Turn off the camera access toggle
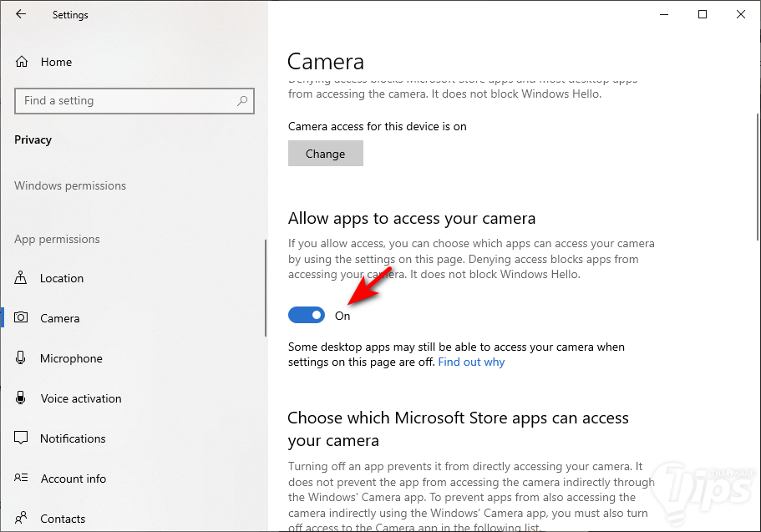761x532 pixels. tap(307, 315)
